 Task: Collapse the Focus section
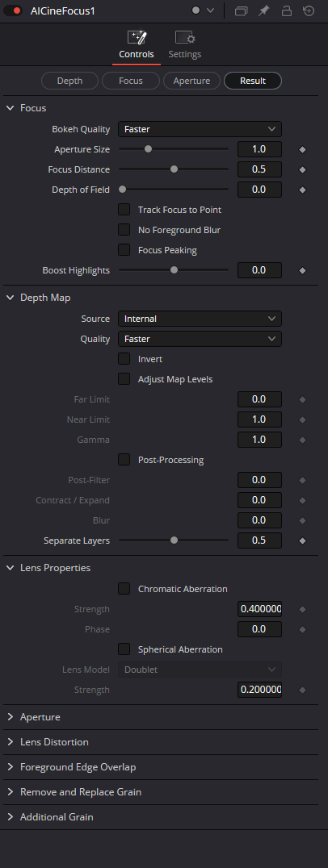[x=10, y=108]
